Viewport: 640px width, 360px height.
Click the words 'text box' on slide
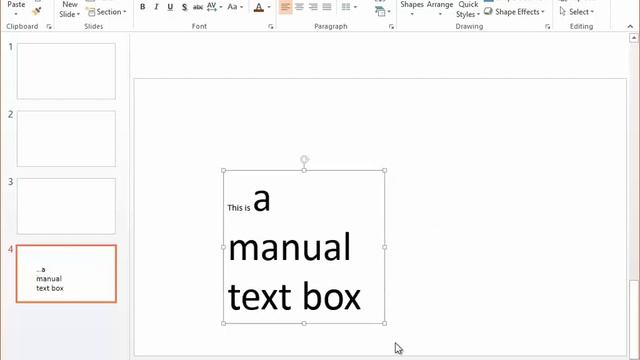point(294,297)
